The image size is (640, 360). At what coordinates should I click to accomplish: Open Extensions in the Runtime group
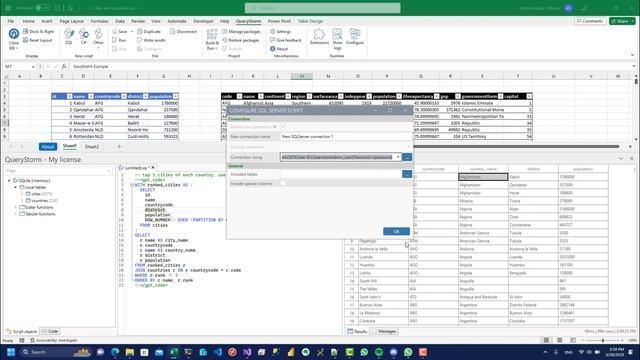pos(319,36)
